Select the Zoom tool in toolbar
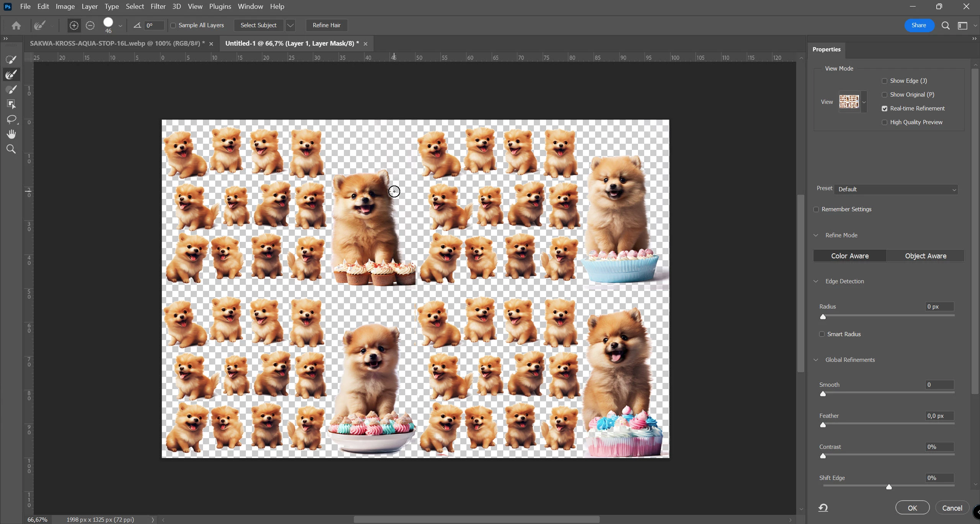Screen dimensions: 980x524 [x=11, y=149]
